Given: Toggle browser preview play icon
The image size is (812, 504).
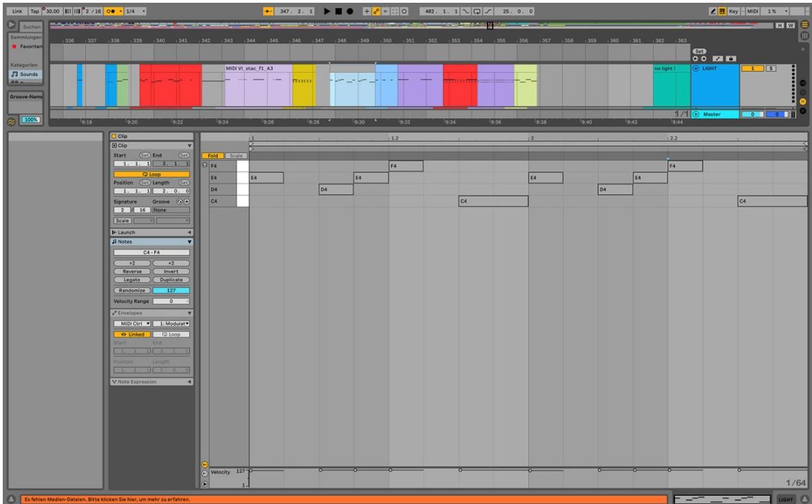Looking at the screenshot, I should [x=11, y=25].
